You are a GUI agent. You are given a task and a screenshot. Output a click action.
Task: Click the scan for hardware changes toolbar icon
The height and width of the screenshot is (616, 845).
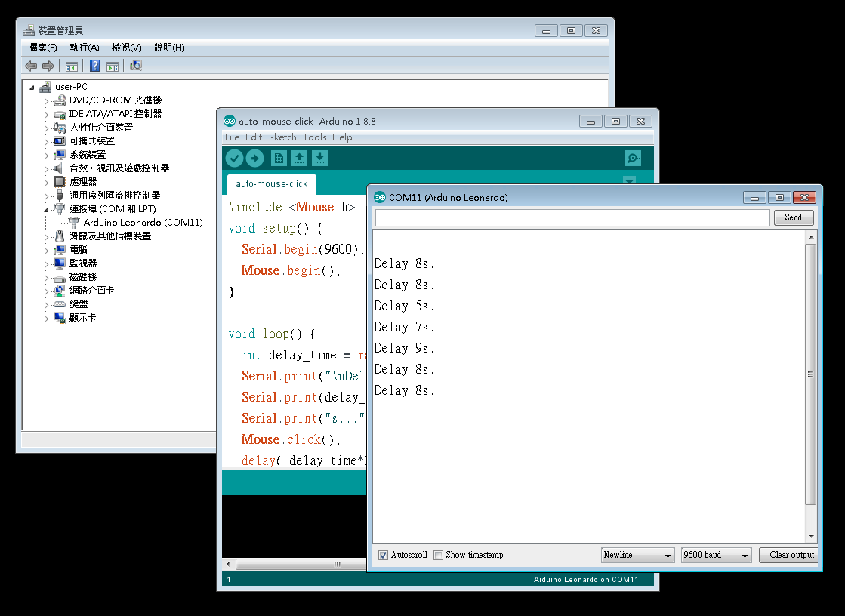136,66
